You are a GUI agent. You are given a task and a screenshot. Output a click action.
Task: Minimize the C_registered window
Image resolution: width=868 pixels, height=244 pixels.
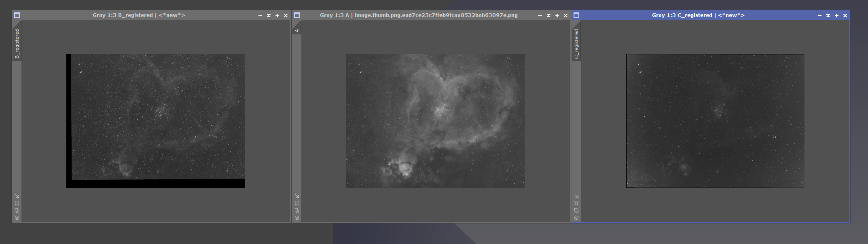(819, 15)
